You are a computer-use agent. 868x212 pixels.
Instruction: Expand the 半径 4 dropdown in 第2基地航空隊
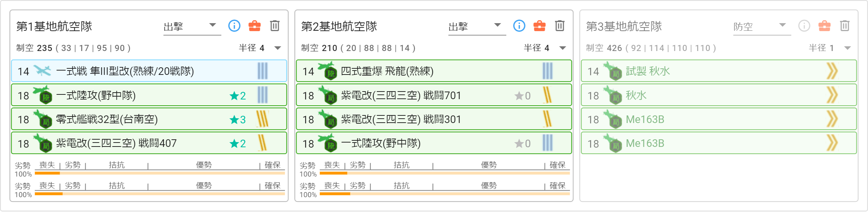[x=562, y=48]
